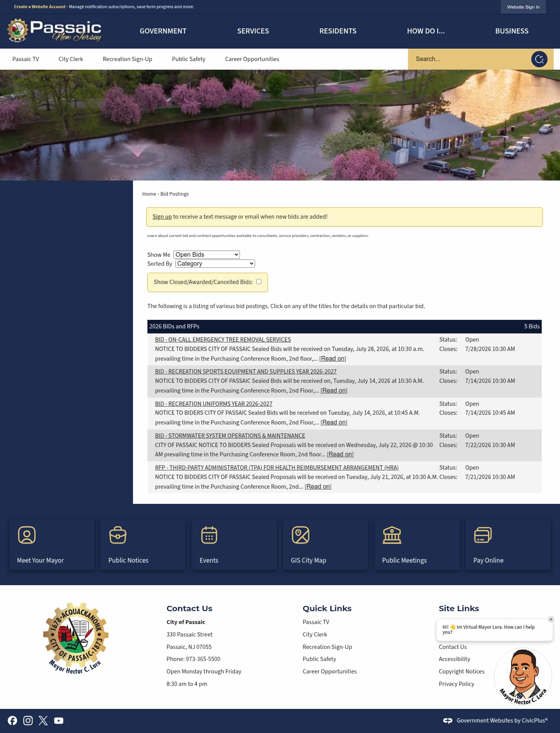
Task: Open Recreation Sports Equipment and Supplies bid
Action: point(246,372)
